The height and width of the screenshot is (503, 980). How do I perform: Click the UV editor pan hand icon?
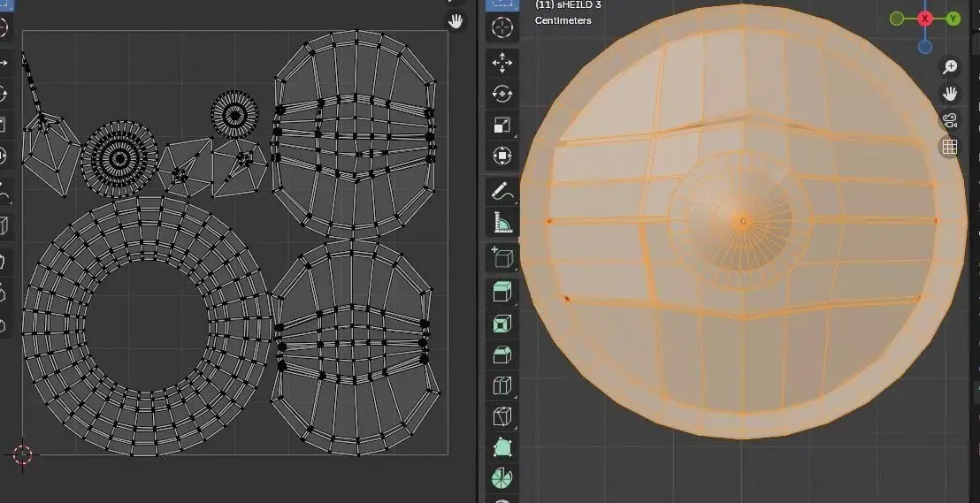pos(456,22)
